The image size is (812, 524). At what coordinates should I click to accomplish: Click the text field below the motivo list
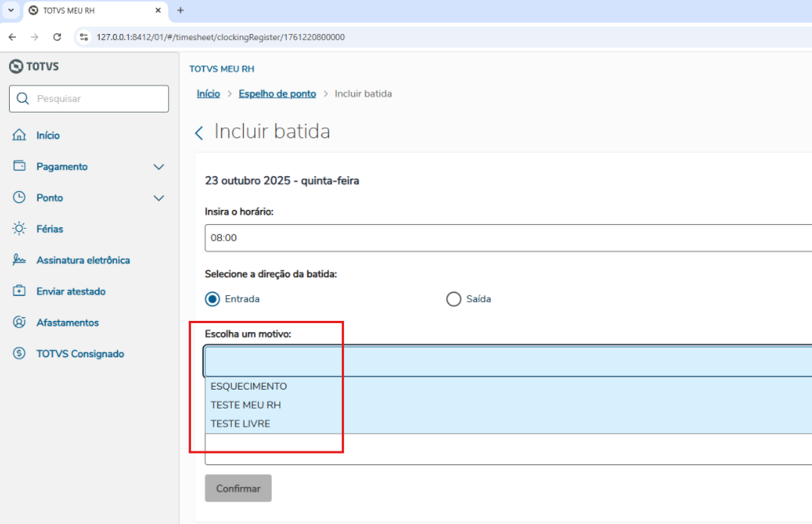tap(508, 448)
